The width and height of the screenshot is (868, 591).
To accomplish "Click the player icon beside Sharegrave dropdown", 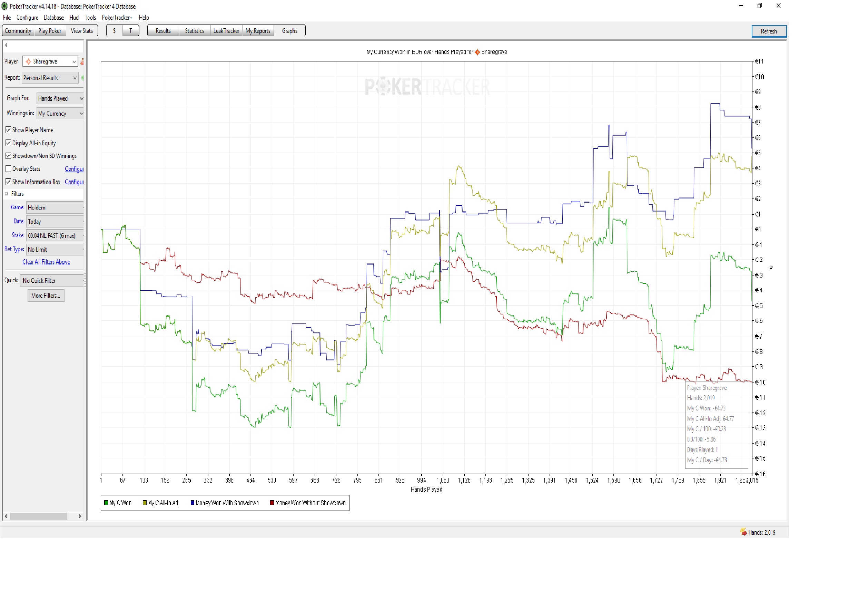I will tap(82, 61).
